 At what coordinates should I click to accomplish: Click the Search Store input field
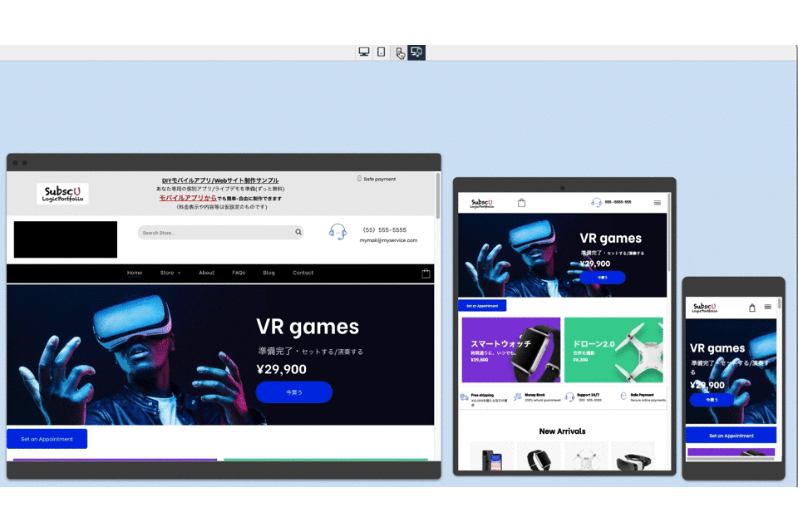(216, 233)
